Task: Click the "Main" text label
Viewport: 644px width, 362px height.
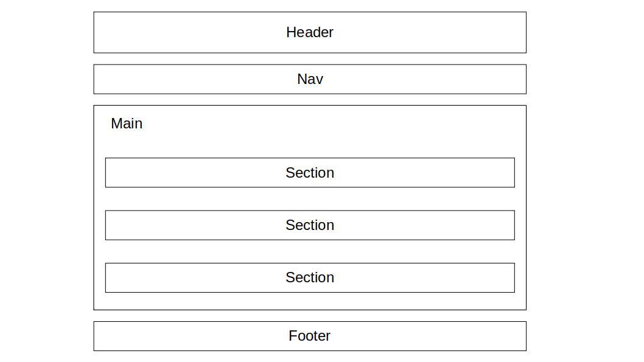Action: click(x=127, y=124)
